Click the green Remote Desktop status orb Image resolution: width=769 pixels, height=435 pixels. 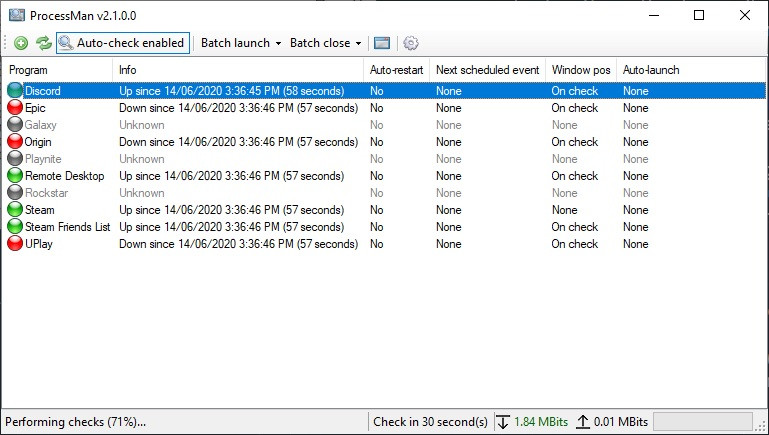pos(15,176)
